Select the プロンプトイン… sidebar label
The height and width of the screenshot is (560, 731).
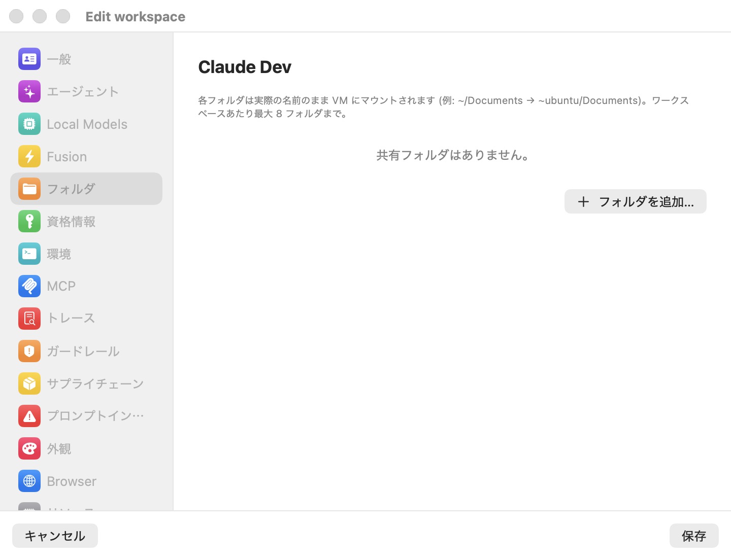(x=95, y=416)
